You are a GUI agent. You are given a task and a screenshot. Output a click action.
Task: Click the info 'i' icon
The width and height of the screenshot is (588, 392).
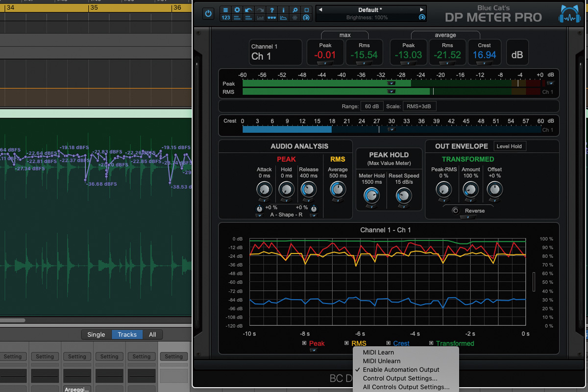[283, 10]
